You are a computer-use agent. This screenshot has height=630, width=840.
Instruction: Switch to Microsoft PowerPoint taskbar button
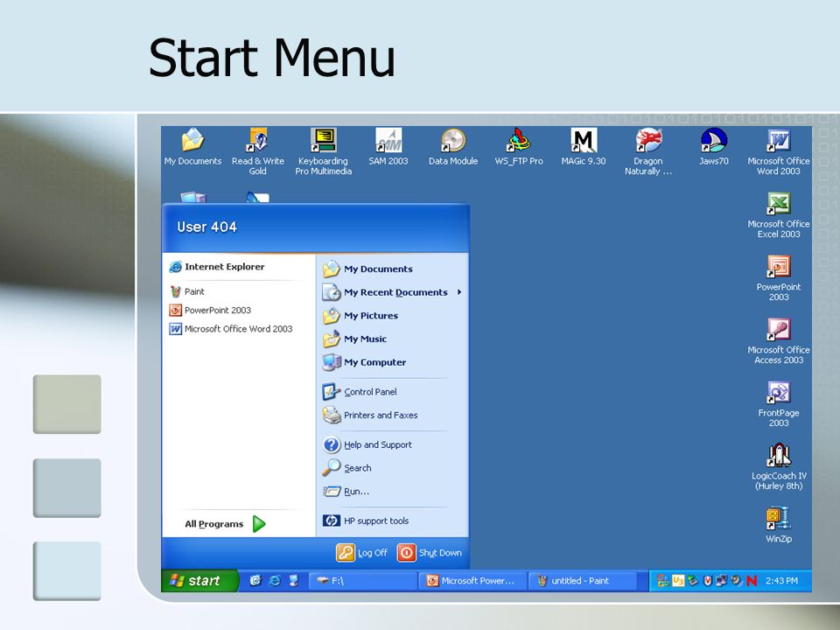473,581
